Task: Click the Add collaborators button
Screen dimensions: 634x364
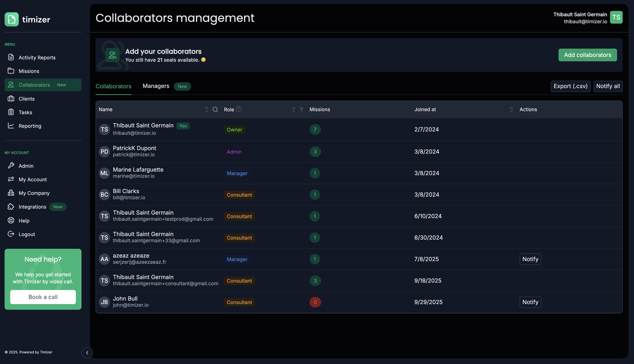Action: tap(587, 55)
